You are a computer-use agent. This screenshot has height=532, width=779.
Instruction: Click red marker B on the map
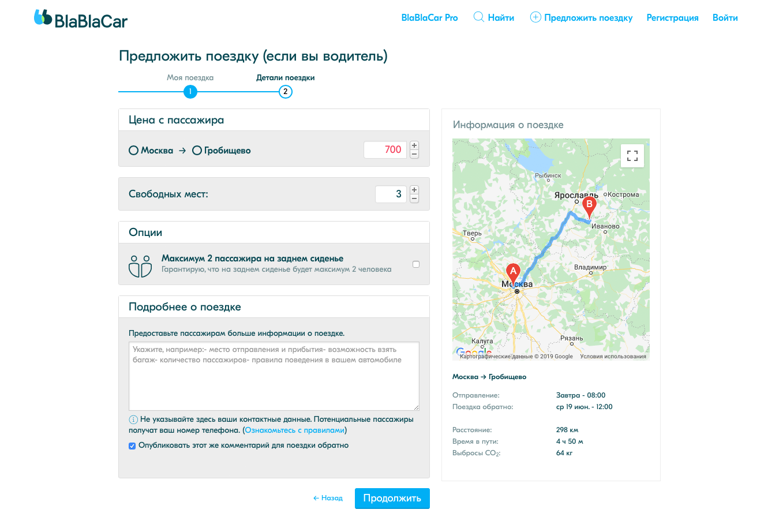589,207
